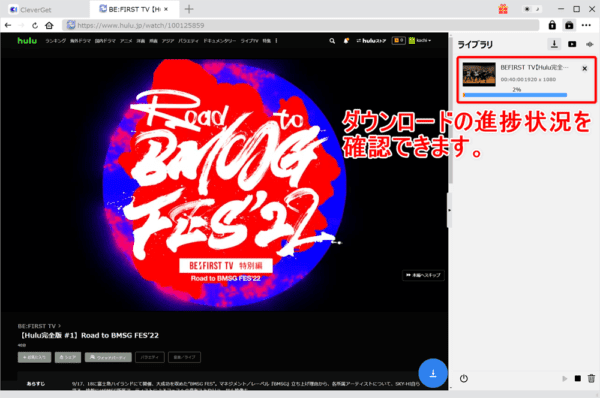Image resolution: width=600 pixels, height=398 pixels.
Task: Click the power icon at library bottom
Action: [x=464, y=378]
